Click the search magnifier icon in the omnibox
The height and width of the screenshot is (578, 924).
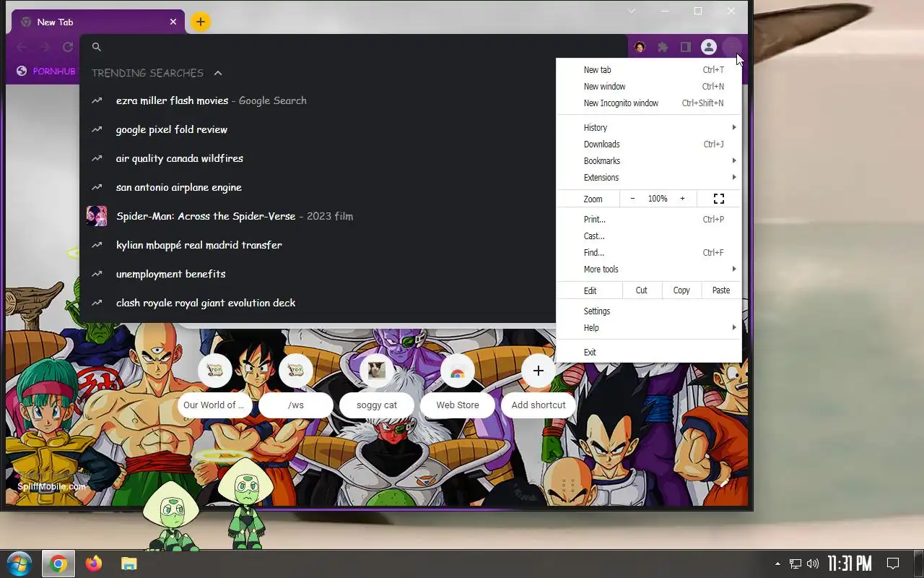(x=97, y=47)
